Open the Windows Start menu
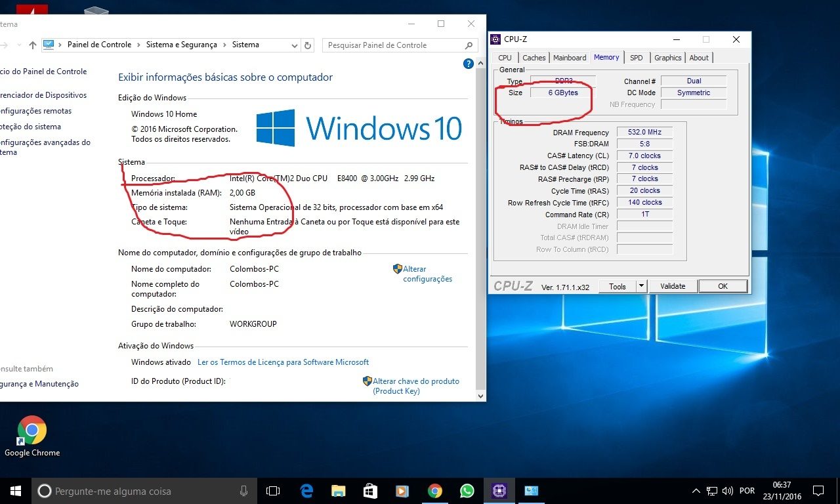 click(15, 491)
